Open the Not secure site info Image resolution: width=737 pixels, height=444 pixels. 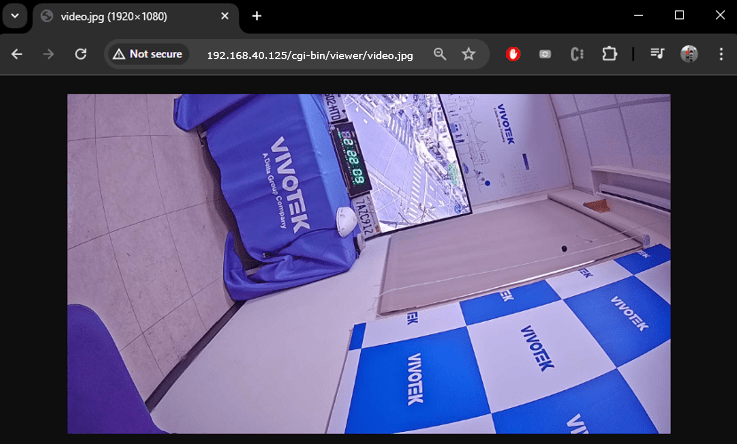pos(147,54)
